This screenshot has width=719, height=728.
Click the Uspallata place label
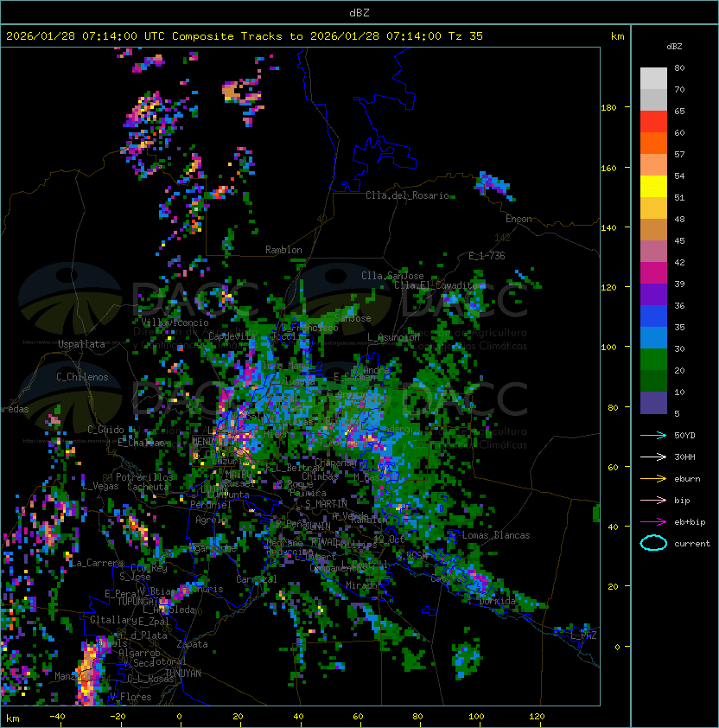click(x=81, y=344)
